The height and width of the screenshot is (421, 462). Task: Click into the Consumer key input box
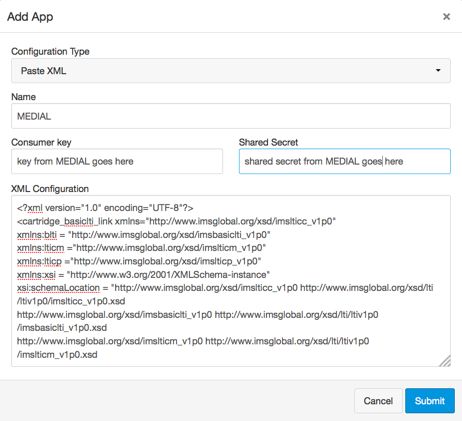pos(117,161)
